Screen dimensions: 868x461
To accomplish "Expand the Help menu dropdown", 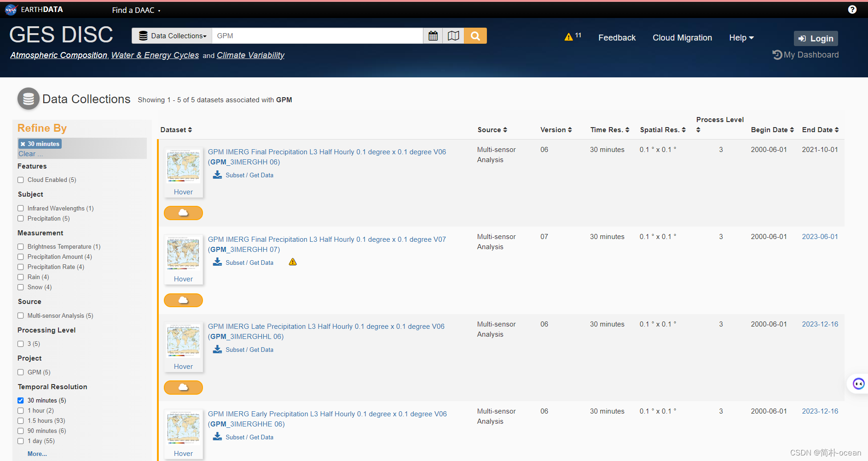I will point(741,38).
